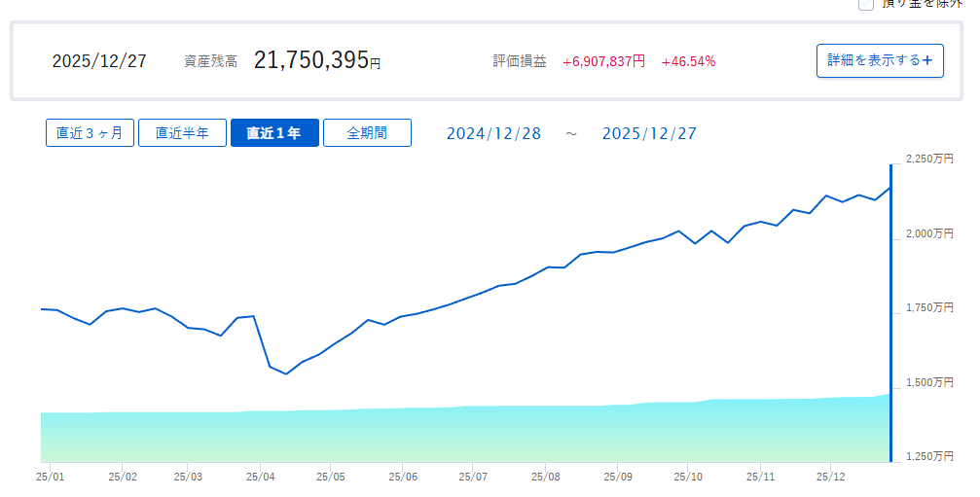Select the 直近1年 period tab
The width and height of the screenshot is (980, 497).
click(x=274, y=133)
